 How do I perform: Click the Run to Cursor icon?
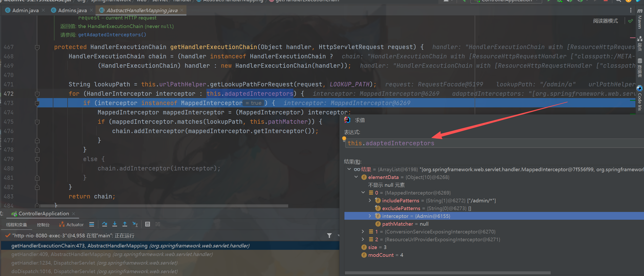click(x=135, y=224)
